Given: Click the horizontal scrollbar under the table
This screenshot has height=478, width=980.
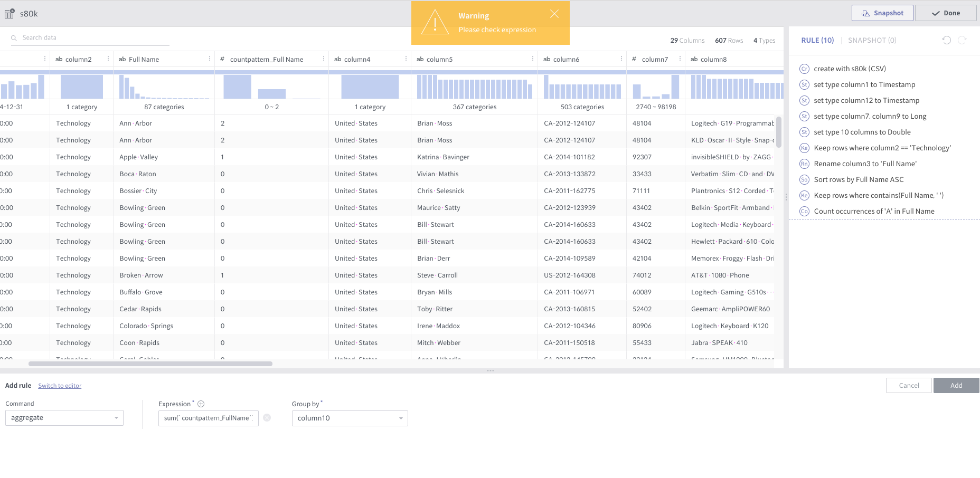Looking at the screenshot, I should coord(150,364).
